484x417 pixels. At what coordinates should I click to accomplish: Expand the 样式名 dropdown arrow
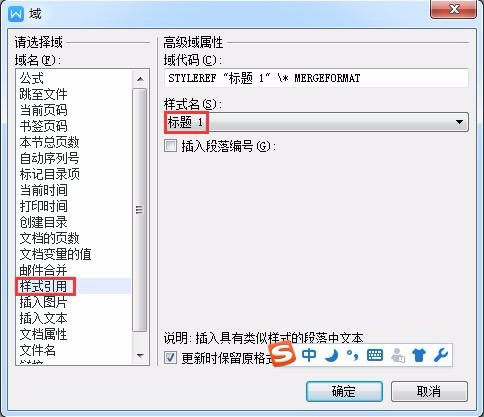coord(459,122)
